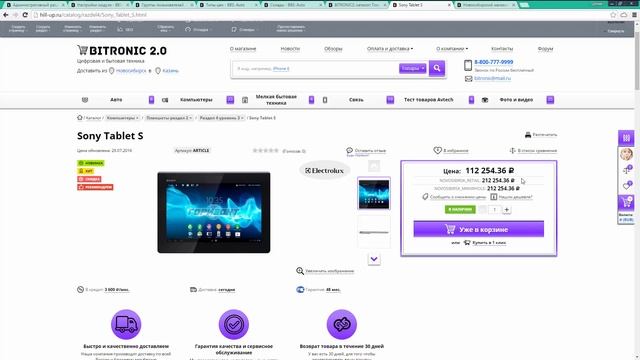Open the Контакты menu link
640x360 pixels.
pos(502,49)
